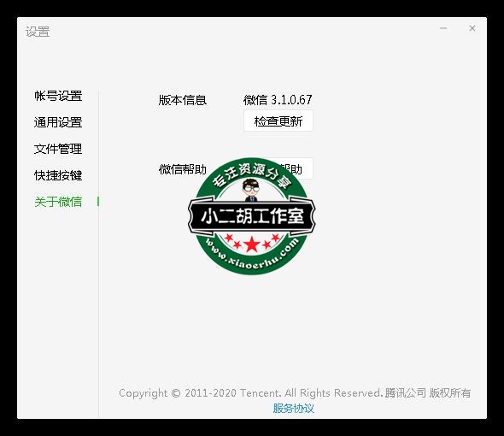Switch to 通用设置 in sidebar

[58, 122]
